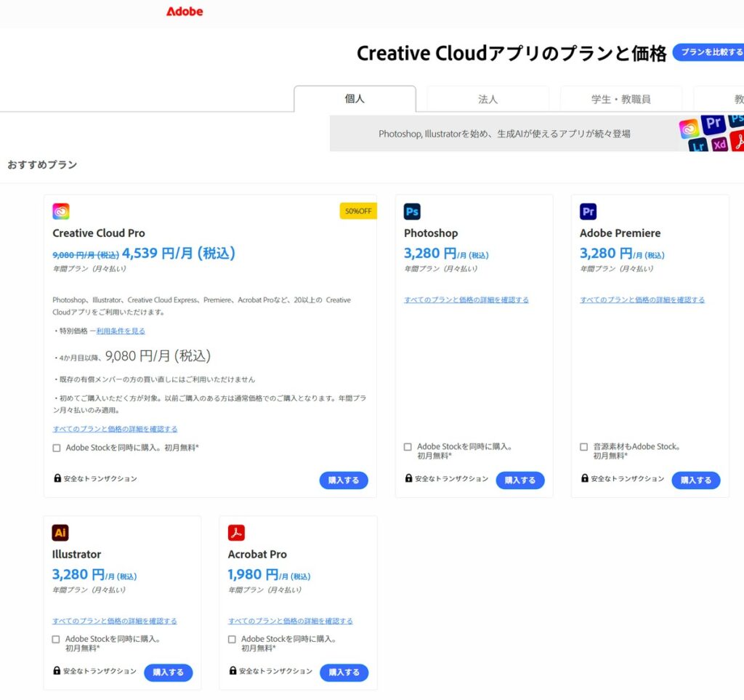
Task: Click the Photoshop Ps icon
Action: [x=412, y=212]
